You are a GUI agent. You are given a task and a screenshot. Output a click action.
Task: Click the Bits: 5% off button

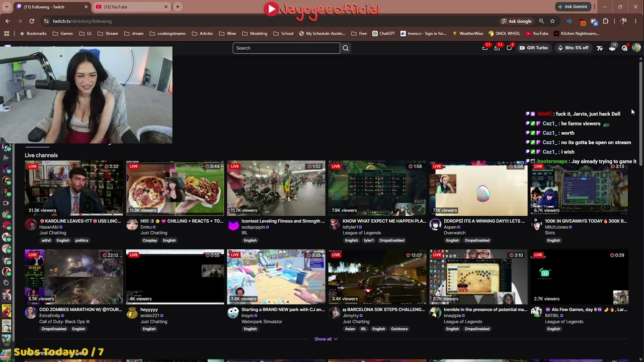point(573,48)
